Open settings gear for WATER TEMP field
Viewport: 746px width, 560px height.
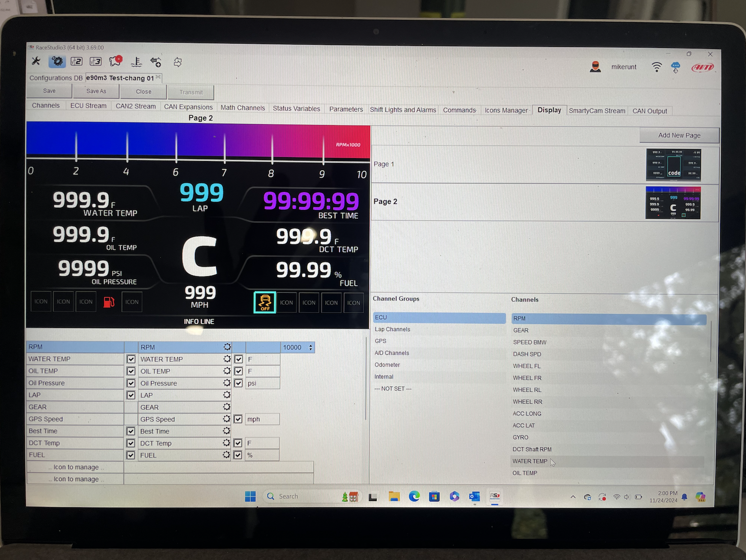coord(227,359)
